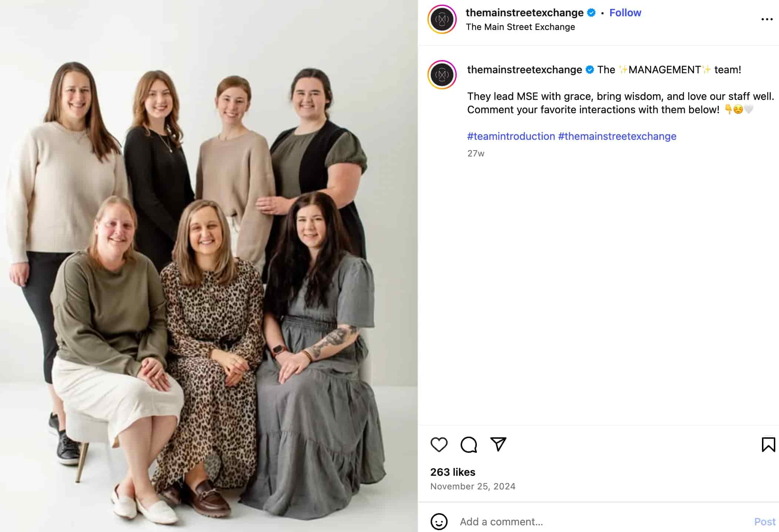The width and height of the screenshot is (779, 532).
Task: Click the caption username themainstreetexchange
Action: click(524, 70)
